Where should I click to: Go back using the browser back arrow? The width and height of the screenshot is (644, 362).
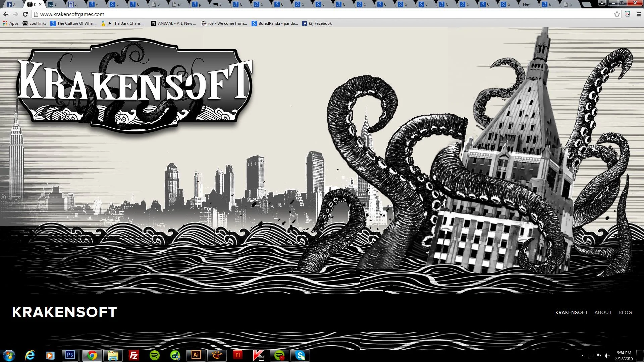pyautogui.click(x=6, y=14)
